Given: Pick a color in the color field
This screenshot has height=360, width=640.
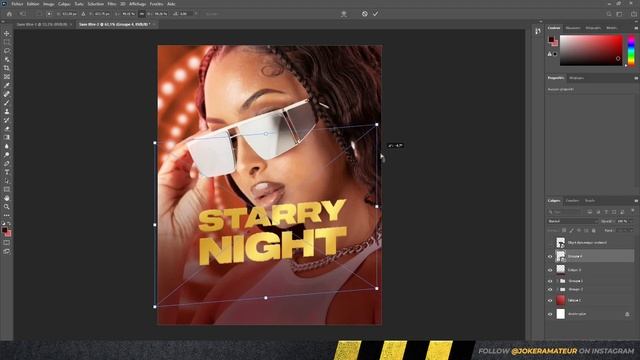Looking at the screenshot, I should tap(591, 50).
